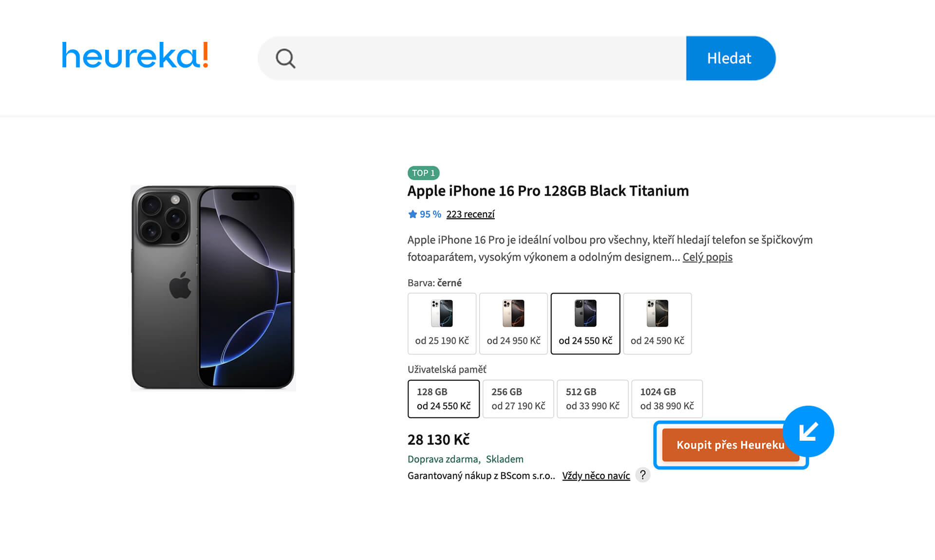Click the TOP 1 green badge

click(423, 173)
